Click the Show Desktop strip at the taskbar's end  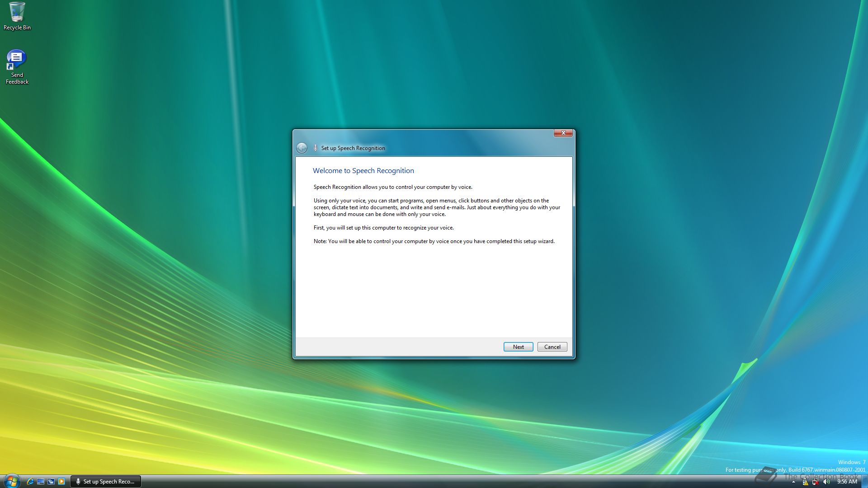[x=864, y=482]
